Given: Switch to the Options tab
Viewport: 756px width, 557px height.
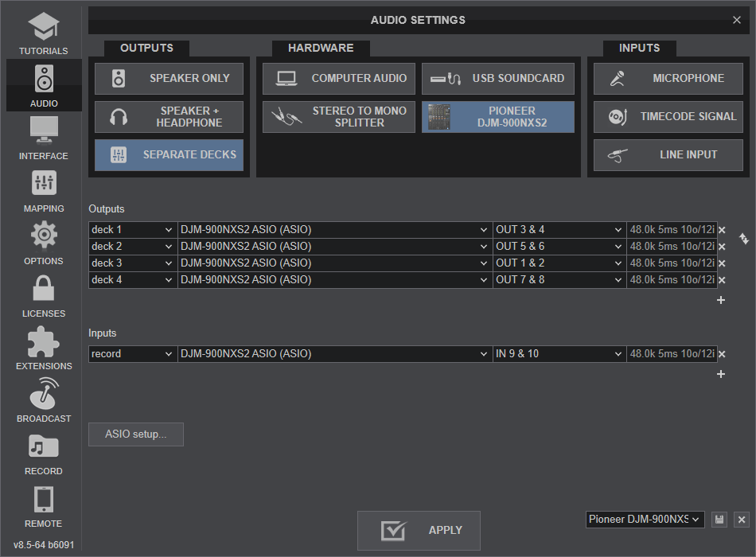Looking at the screenshot, I should (43, 243).
